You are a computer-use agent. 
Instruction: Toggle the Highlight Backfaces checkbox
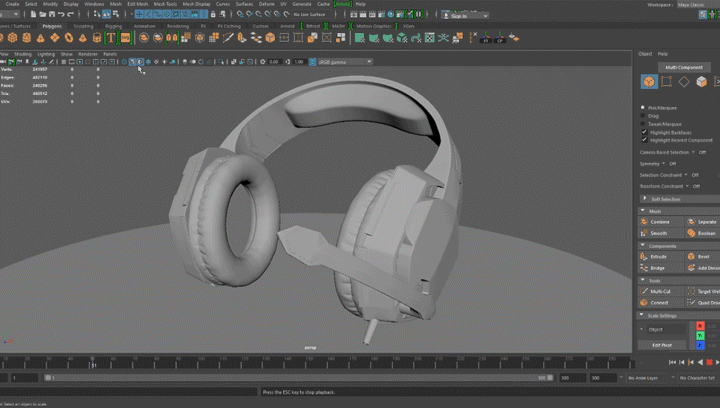(643, 132)
